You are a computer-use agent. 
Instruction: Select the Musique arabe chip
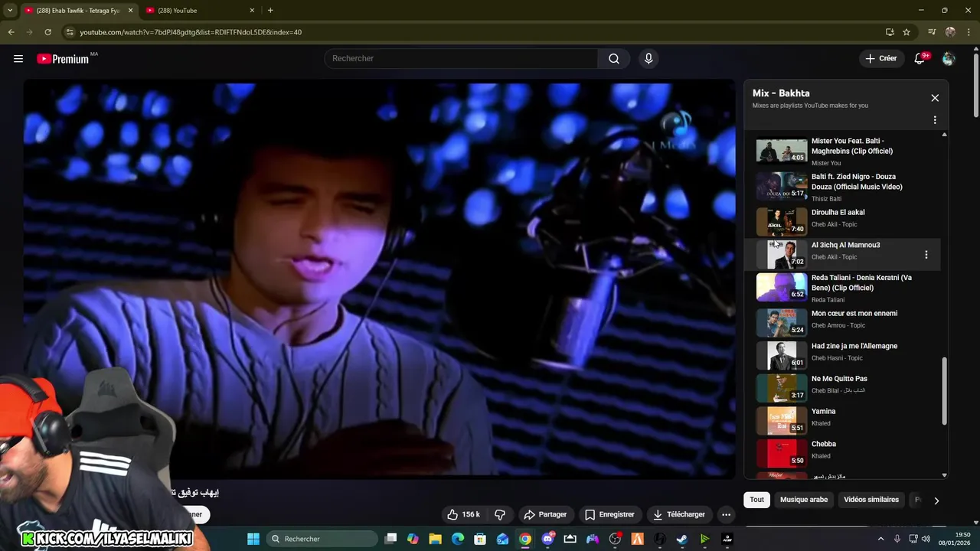804,500
